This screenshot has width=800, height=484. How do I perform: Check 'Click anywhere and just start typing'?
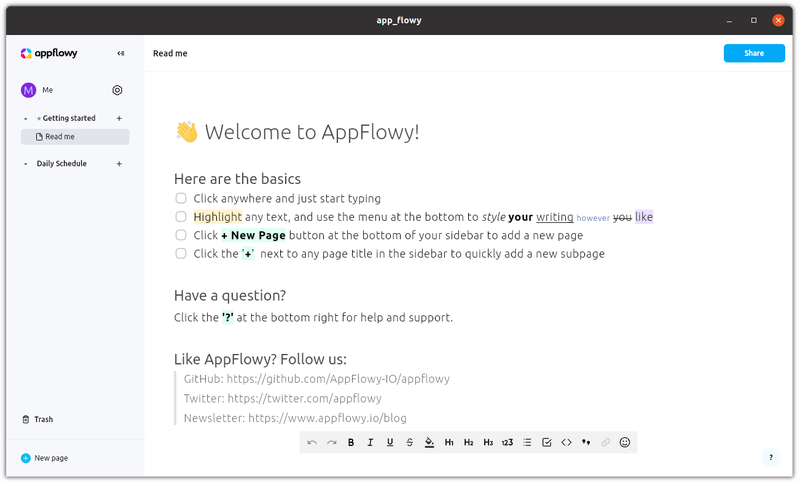181,198
